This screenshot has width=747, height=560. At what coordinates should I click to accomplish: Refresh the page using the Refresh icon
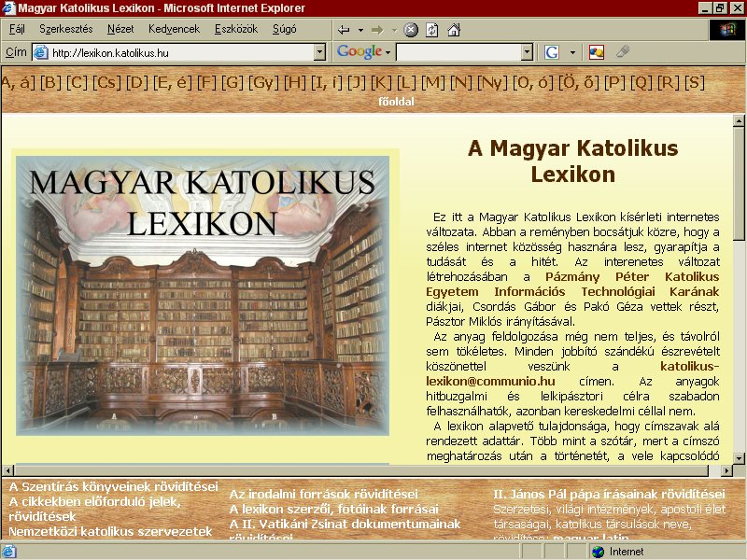pos(432,30)
